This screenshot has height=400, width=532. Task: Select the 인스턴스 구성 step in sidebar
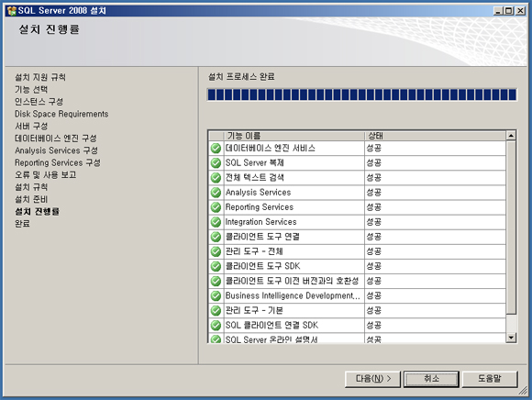point(39,102)
